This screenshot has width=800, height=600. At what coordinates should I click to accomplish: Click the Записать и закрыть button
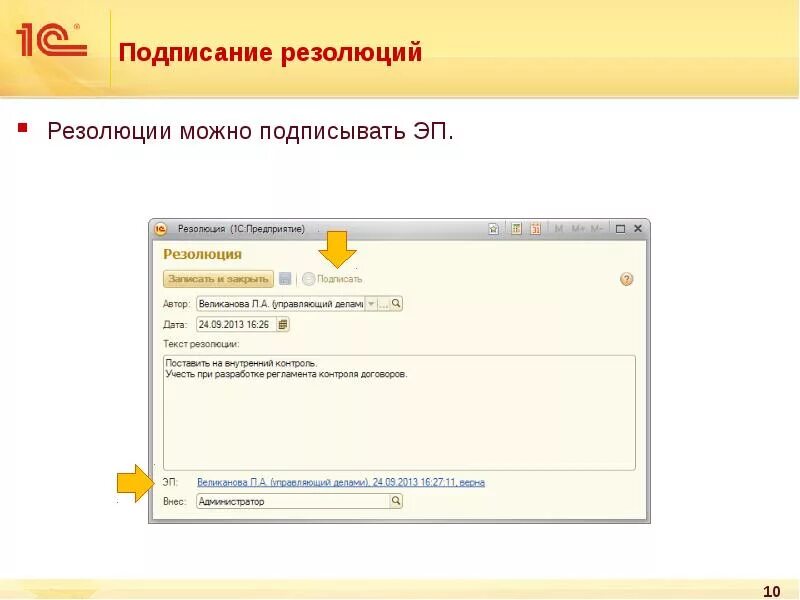pyautogui.click(x=218, y=279)
